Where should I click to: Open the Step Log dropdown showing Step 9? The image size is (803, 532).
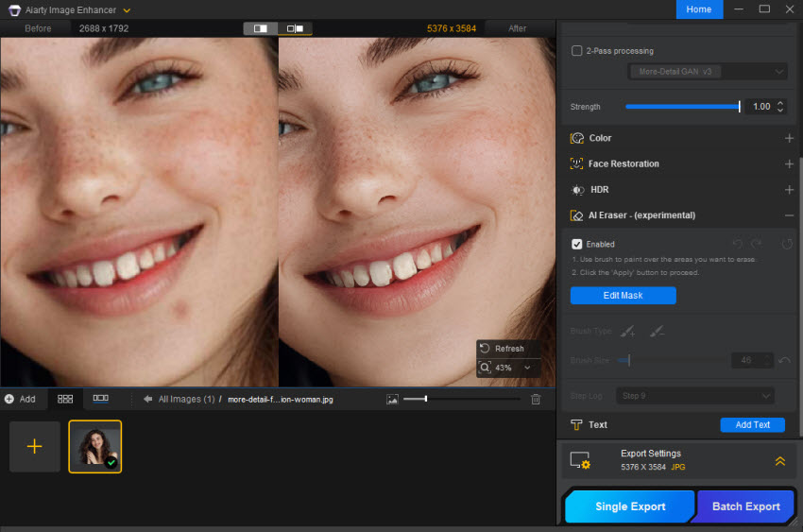coord(695,396)
